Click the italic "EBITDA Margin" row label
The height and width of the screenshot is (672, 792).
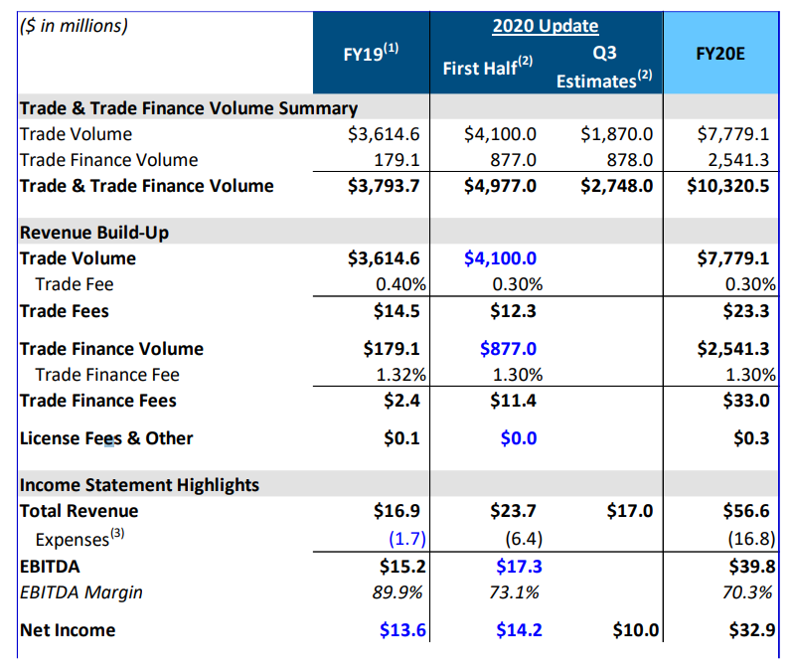pyautogui.click(x=81, y=592)
